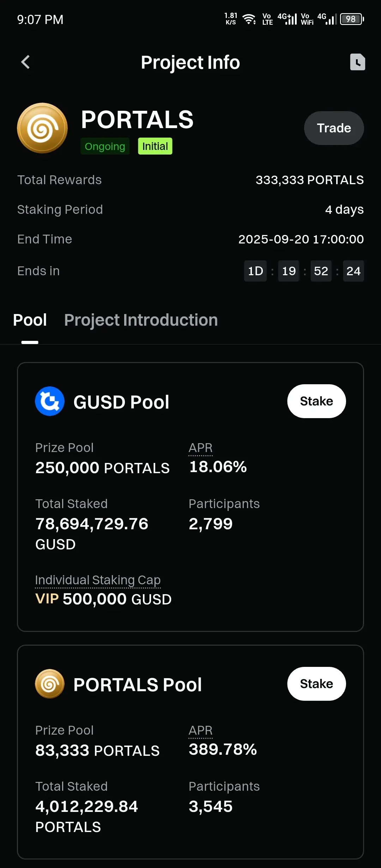381x868 pixels.
Task: Open the staking history document icon
Action: pyautogui.click(x=357, y=62)
